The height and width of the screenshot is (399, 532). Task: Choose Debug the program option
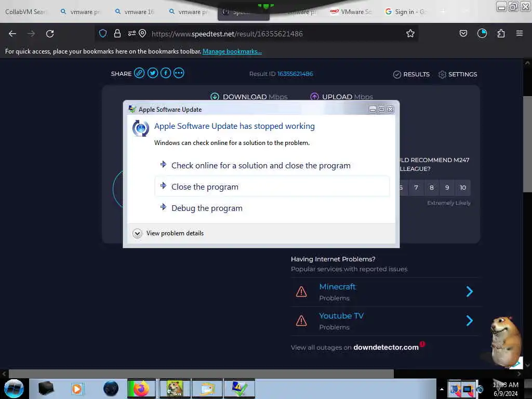point(272,208)
